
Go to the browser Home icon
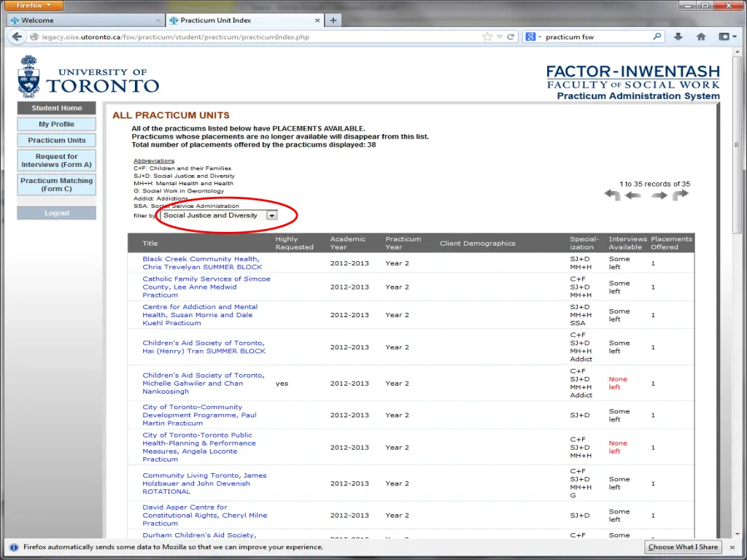701,36
